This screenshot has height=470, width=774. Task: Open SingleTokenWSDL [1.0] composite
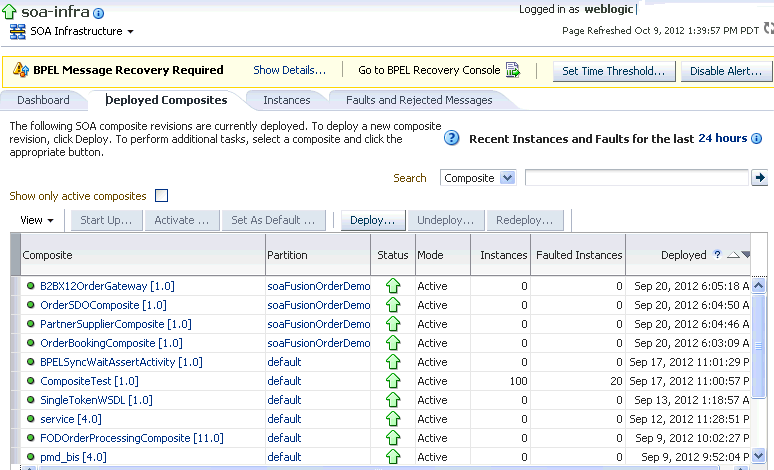coord(96,400)
